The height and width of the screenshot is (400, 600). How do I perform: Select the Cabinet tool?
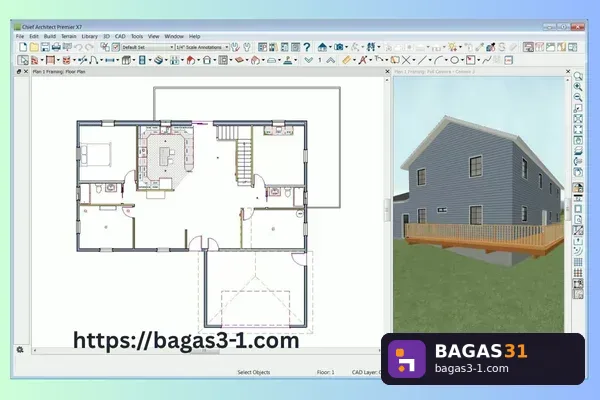coord(126,60)
